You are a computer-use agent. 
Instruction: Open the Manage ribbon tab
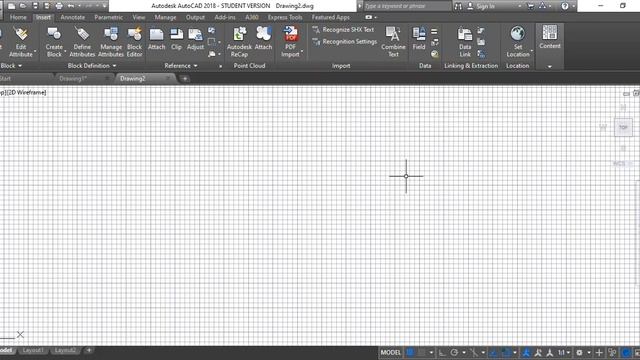click(165, 18)
